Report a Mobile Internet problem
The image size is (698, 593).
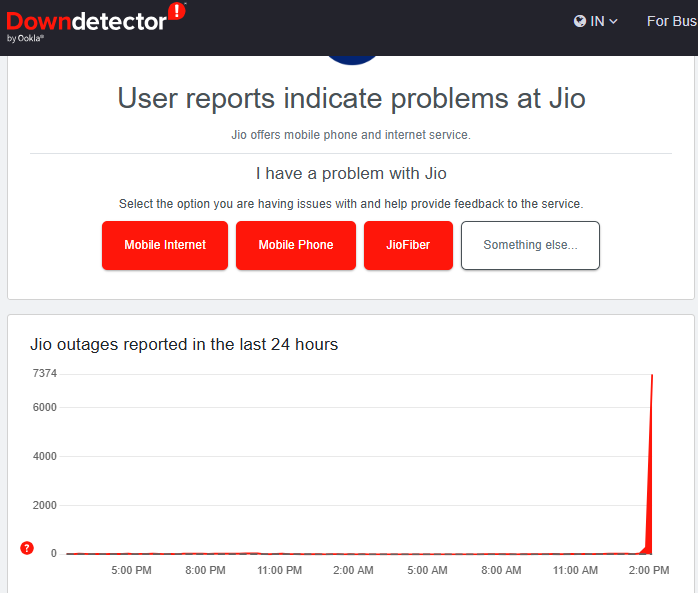[165, 245]
